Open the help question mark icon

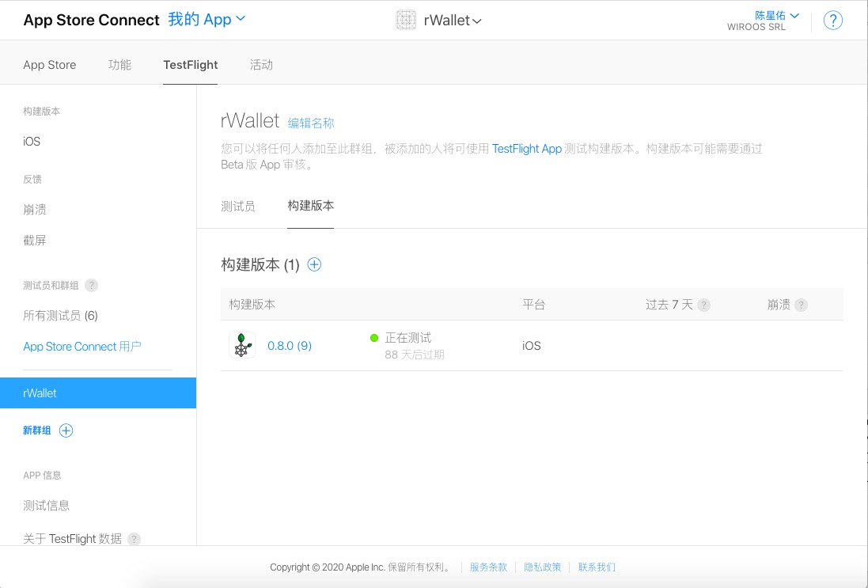(x=832, y=21)
